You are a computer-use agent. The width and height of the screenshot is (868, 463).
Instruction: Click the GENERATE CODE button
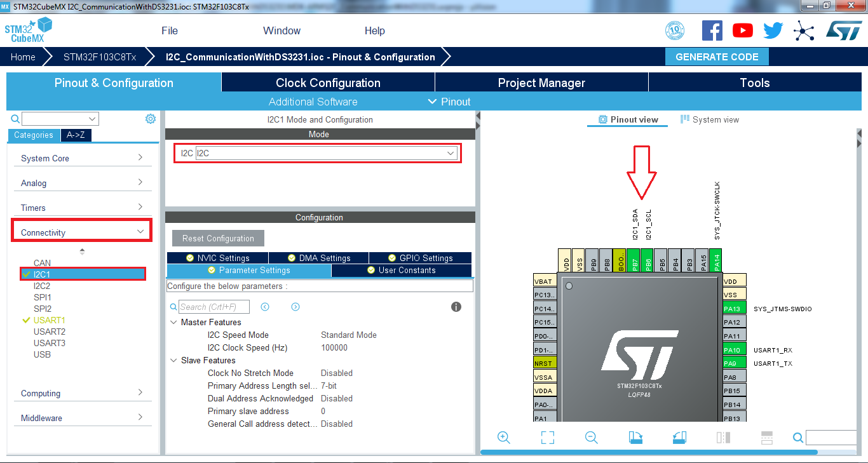717,57
